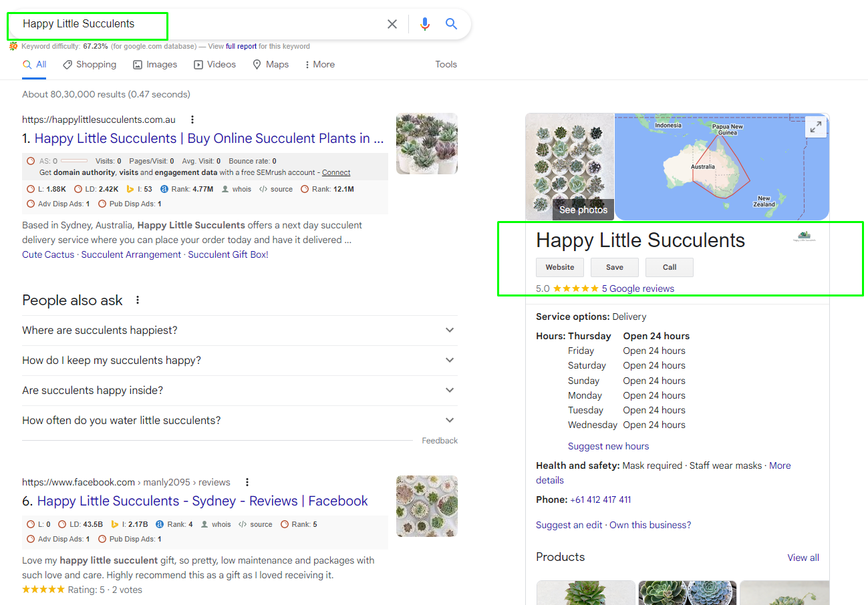Image resolution: width=868 pixels, height=605 pixels.
Task: Expand the Australia map with arrow icon
Action: (x=816, y=127)
